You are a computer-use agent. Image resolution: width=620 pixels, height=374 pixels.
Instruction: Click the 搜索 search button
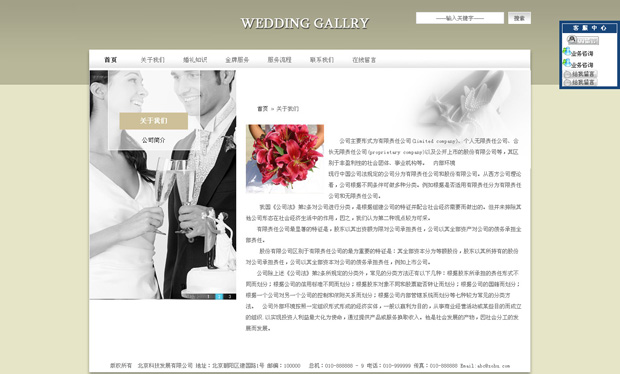tap(519, 18)
